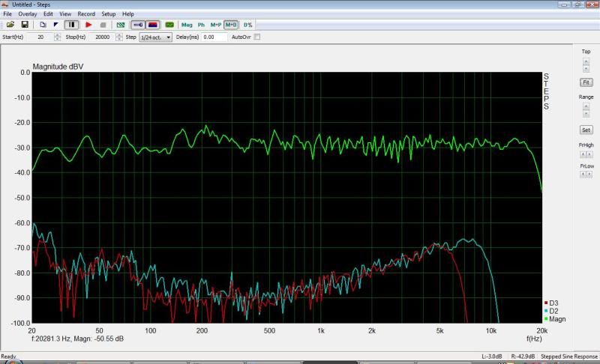The image size is (600, 364).
Task: Select the D% distortion percent view
Action: pyautogui.click(x=247, y=25)
